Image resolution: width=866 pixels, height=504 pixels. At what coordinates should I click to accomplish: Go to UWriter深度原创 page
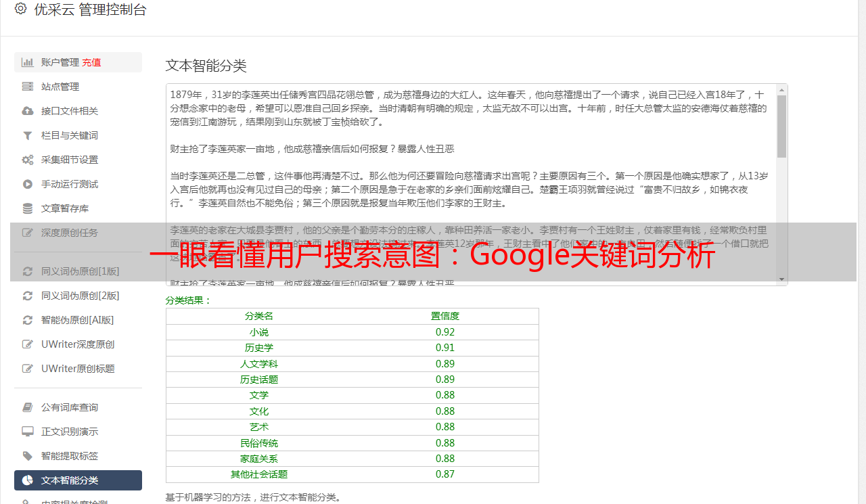[x=77, y=344]
